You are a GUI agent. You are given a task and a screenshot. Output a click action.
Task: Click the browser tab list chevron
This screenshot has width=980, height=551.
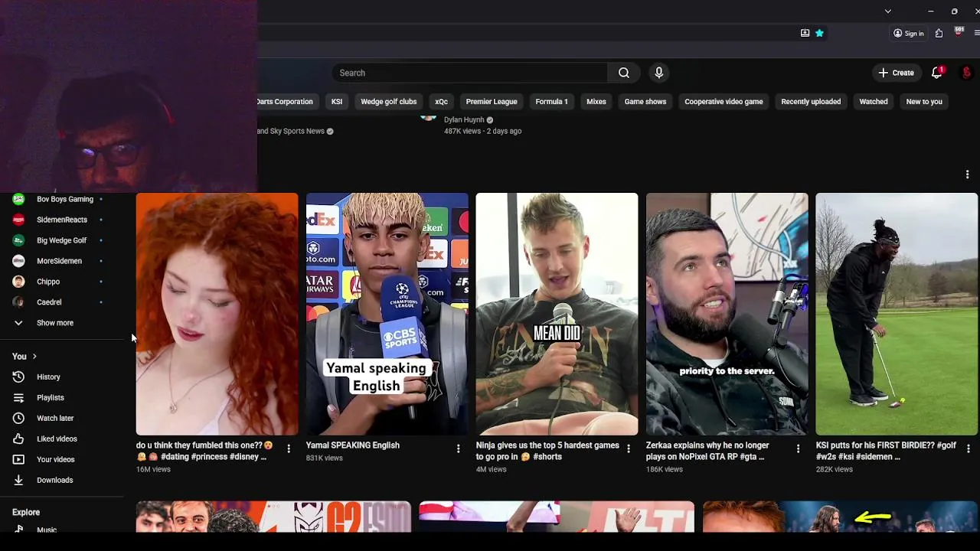tap(887, 11)
